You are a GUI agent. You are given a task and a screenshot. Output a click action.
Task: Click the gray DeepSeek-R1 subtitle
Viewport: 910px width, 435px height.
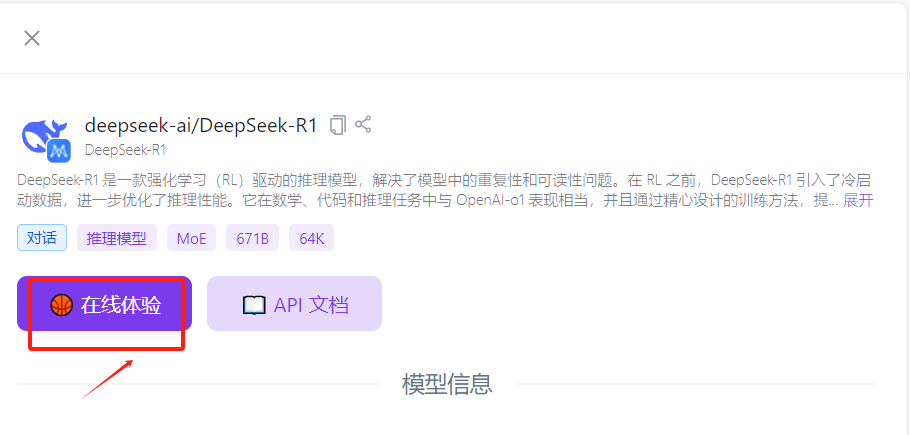pos(125,150)
